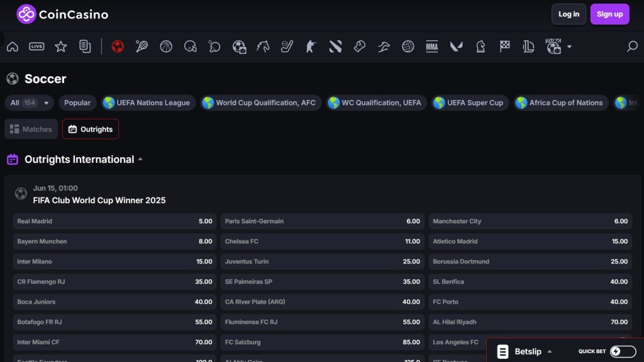Open the bet history documents icon
644x362 pixels.
tap(85, 47)
